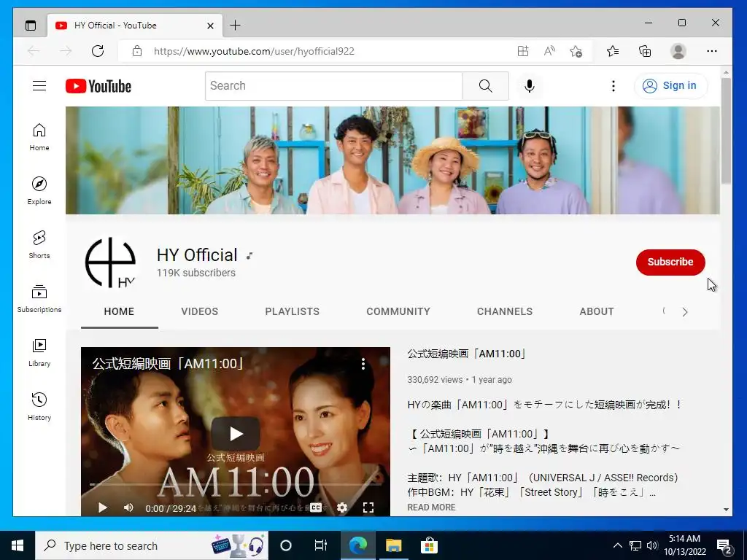The height and width of the screenshot is (560, 747).
Task: Open YouTube settings three-dot menu
Action: point(613,86)
